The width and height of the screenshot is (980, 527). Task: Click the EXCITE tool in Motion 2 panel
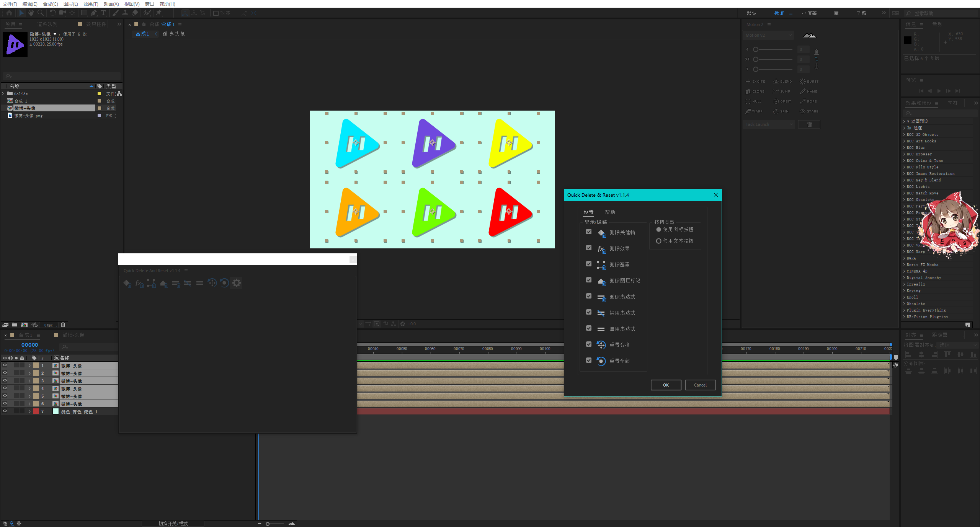click(755, 82)
